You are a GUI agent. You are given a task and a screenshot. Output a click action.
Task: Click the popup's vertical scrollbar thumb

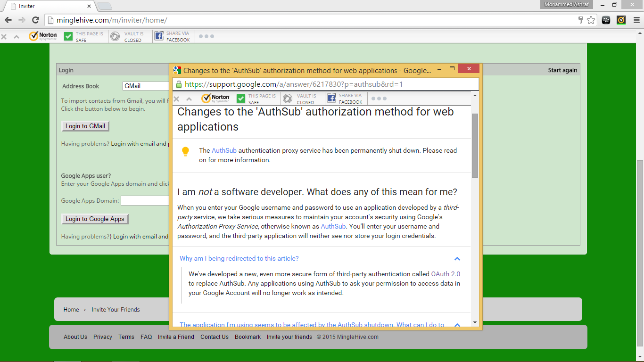click(x=475, y=145)
